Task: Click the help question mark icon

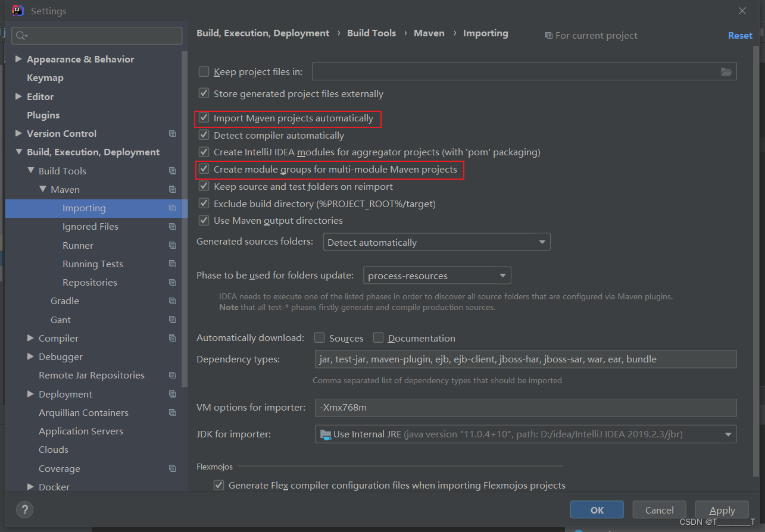Action: 24,509
